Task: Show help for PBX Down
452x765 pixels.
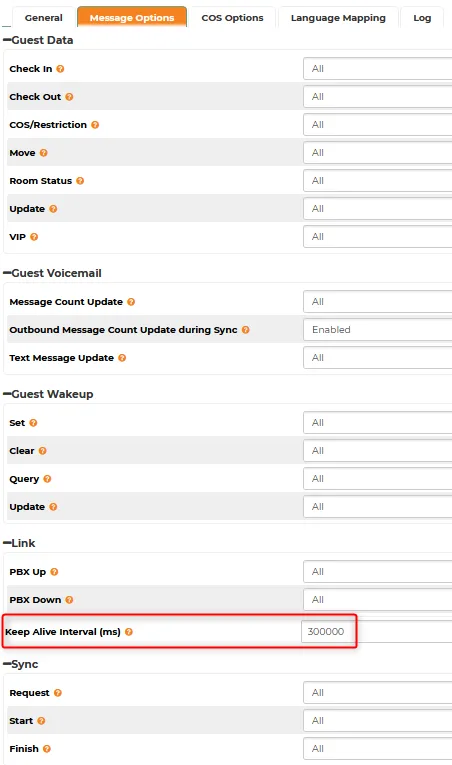Action: click(69, 600)
